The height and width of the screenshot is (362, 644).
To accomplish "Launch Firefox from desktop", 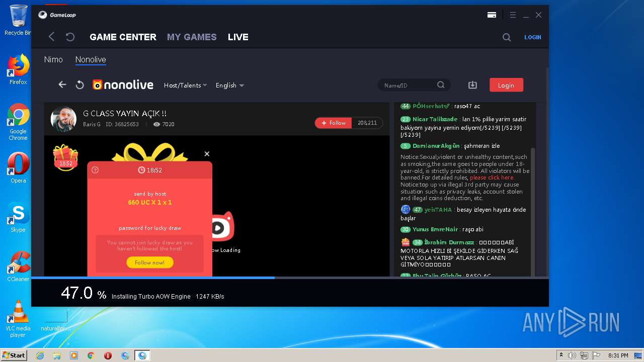I will (18, 69).
